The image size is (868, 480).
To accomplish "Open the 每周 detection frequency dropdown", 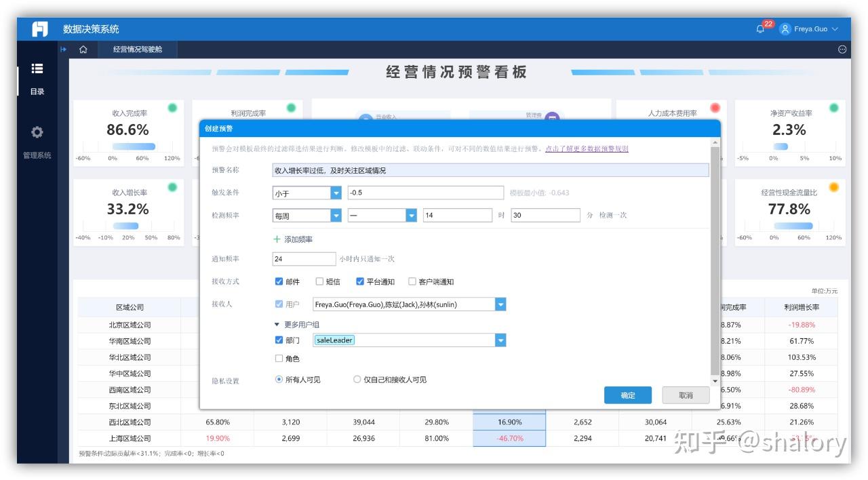I will click(x=336, y=215).
